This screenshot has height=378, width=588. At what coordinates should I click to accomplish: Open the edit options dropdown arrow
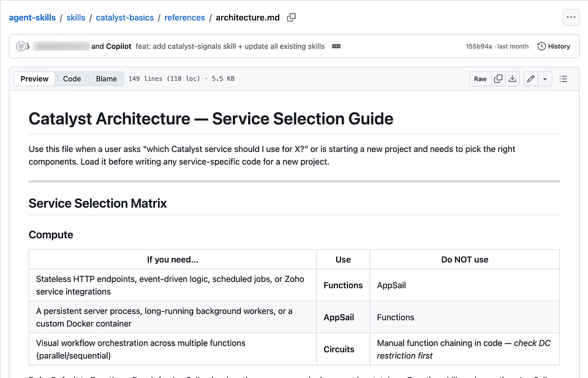coord(545,79)
